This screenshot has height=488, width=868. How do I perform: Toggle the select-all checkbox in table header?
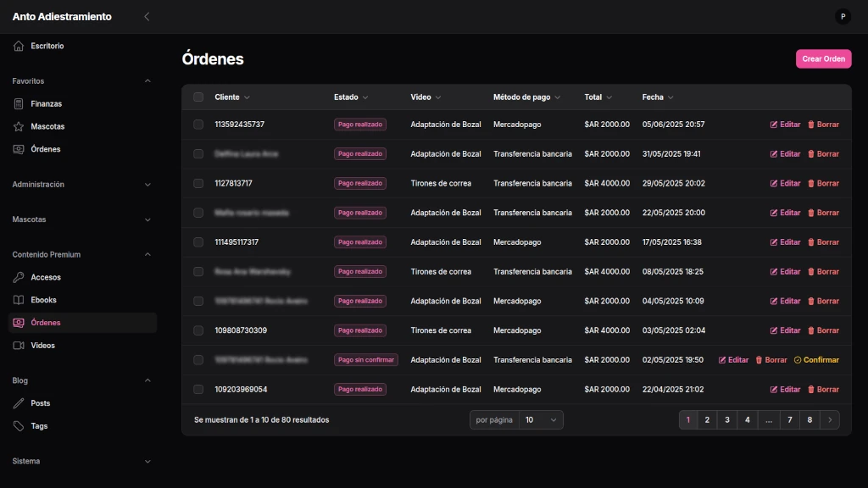[x=198, y=97]
